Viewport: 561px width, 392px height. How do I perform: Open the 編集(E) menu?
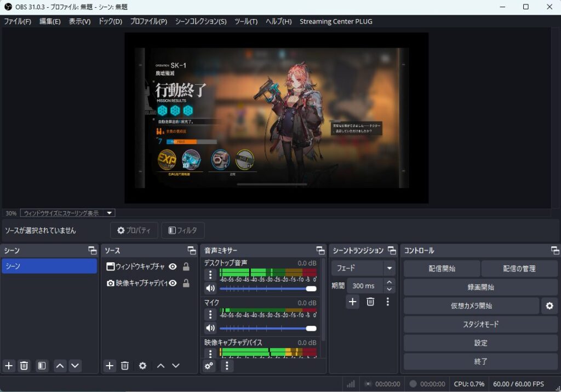point(50,21)
